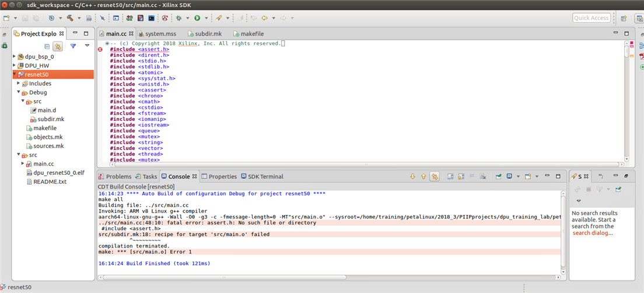Expand the folded copyright comment in editor
Viewport: 644px width, 293px height.
[x=107, y=44]
